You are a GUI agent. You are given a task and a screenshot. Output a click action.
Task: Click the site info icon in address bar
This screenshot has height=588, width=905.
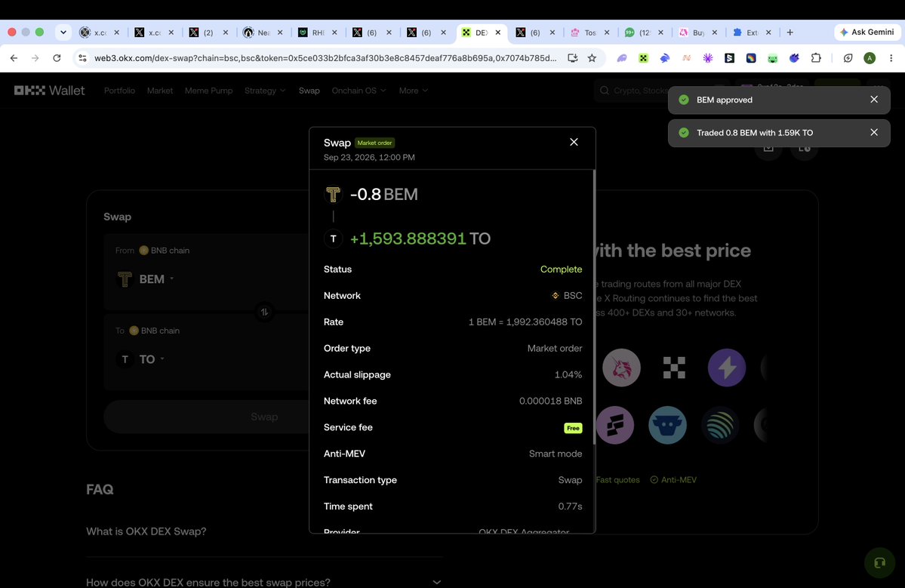tap(82, 57)
